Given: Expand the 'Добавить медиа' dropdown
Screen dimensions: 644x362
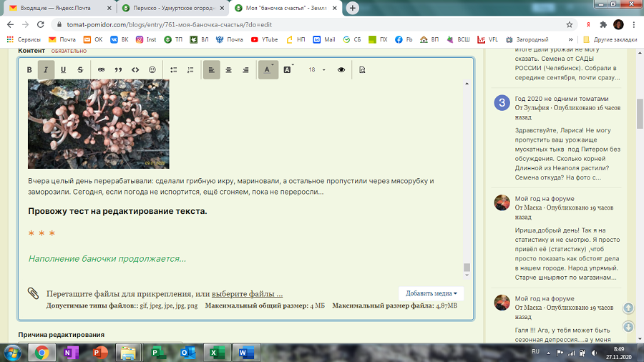Looking at the screenshot, I should (431, 293).
